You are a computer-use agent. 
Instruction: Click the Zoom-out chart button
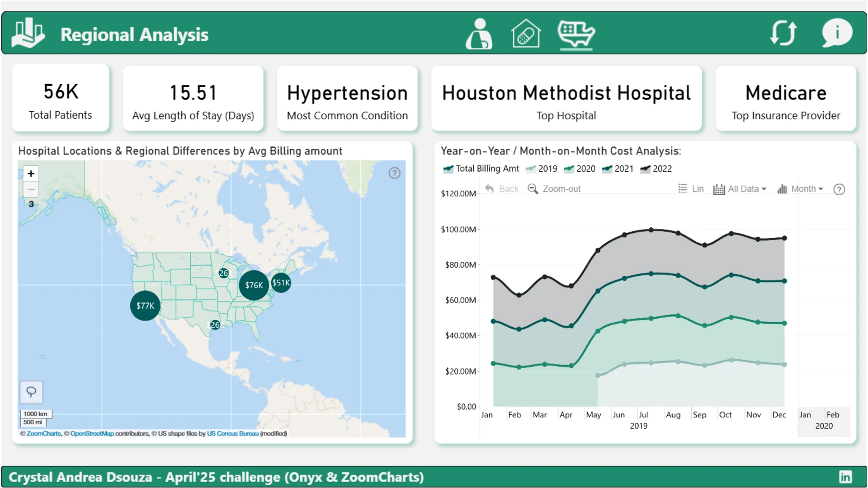coord(554,189)
